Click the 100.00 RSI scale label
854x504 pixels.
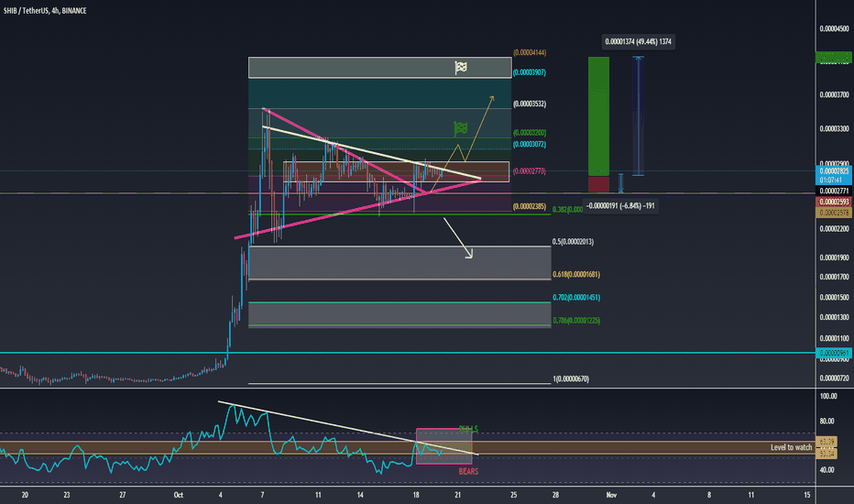[828, 396]
